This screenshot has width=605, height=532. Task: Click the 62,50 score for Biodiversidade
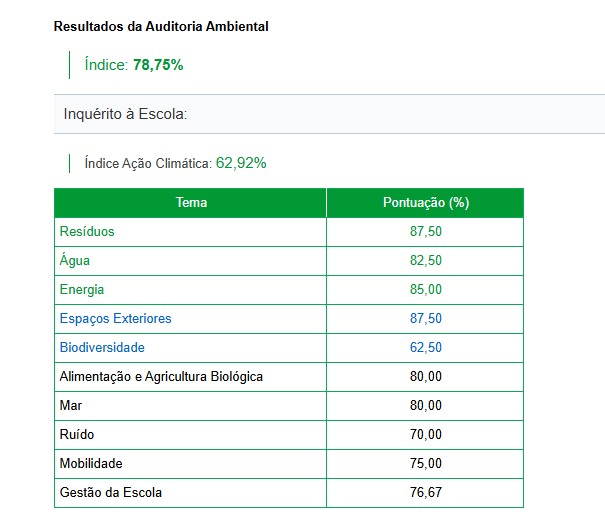click(426, 347)
